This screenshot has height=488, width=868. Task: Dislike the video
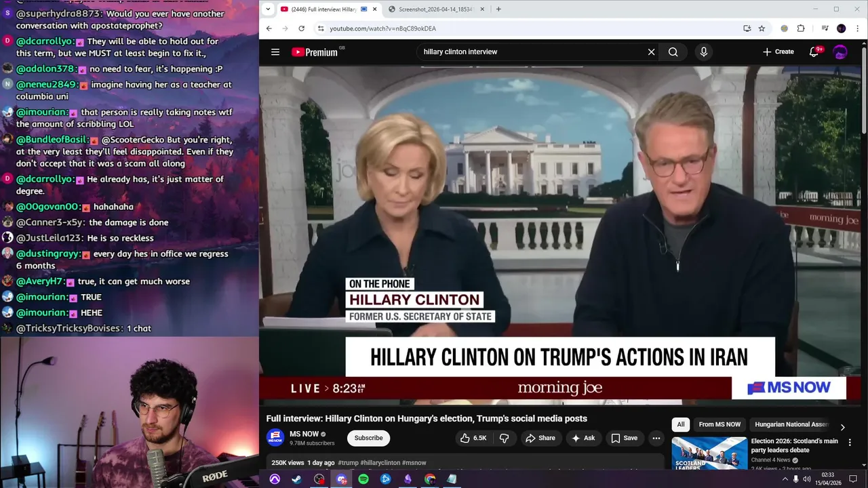[505, 438]
